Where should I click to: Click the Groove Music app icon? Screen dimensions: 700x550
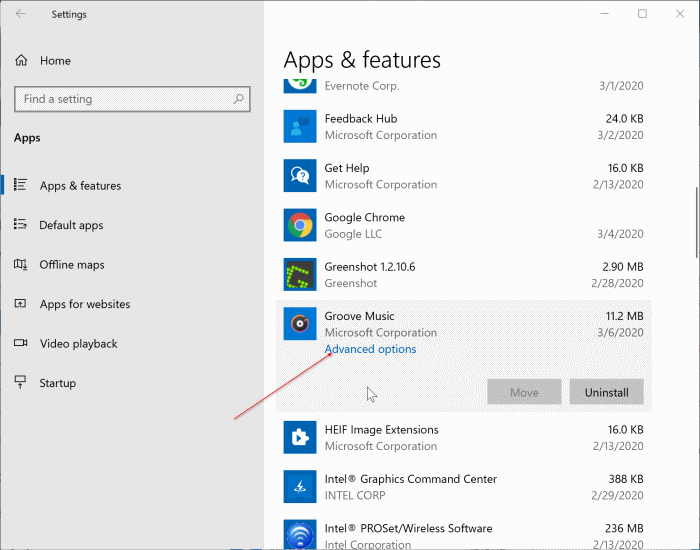(x=300, y=324)
